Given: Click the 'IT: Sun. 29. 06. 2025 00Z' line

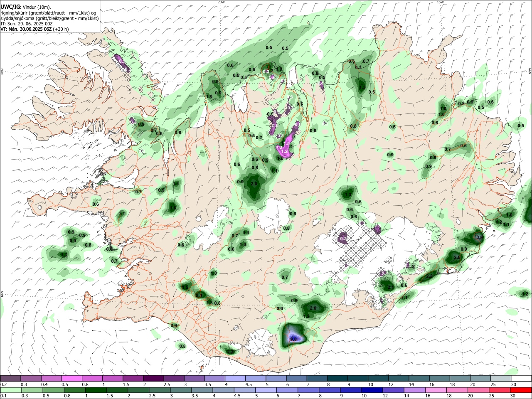Looking at the screenshot, I should (x=26, y=24).
